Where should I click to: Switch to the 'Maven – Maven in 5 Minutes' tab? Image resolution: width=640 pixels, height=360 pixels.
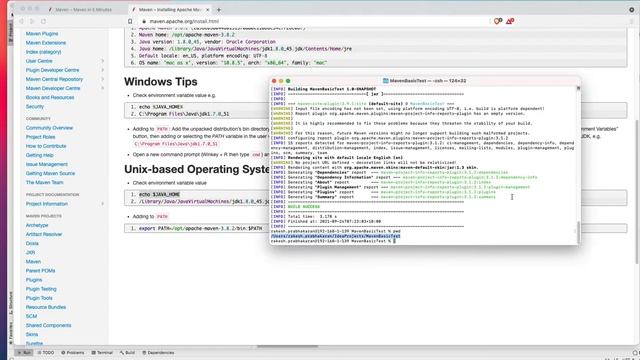point(84,9)
